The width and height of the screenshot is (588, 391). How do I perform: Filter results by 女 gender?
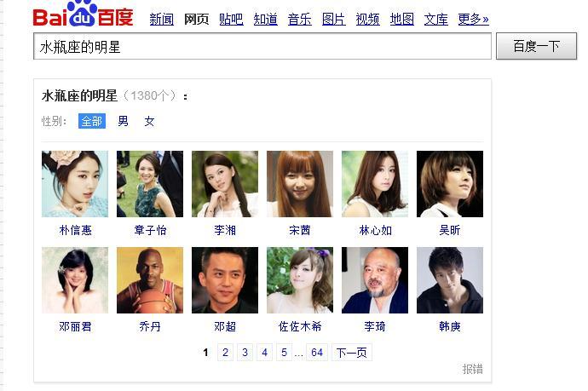149,121
